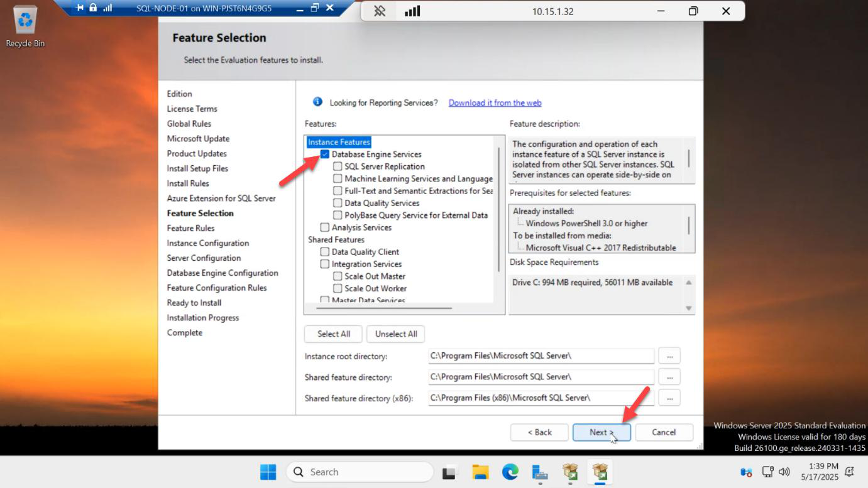Select the Database Engine Configuration step
The image size is (868, 488).
[222, 273]
